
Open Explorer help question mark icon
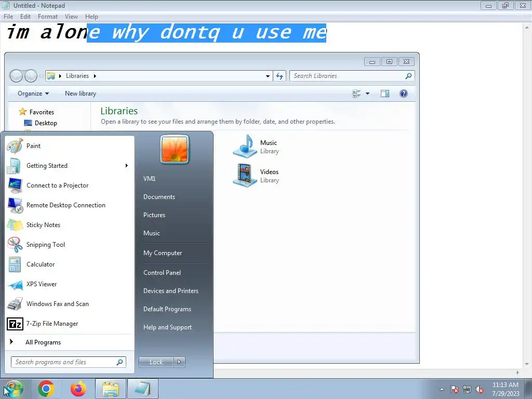(403, 94)
